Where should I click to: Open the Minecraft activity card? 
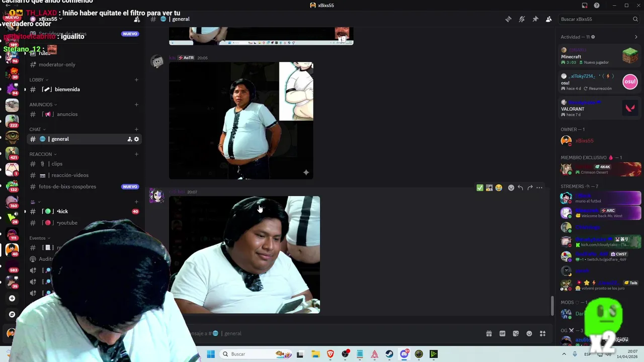click(x=600, y=56)
